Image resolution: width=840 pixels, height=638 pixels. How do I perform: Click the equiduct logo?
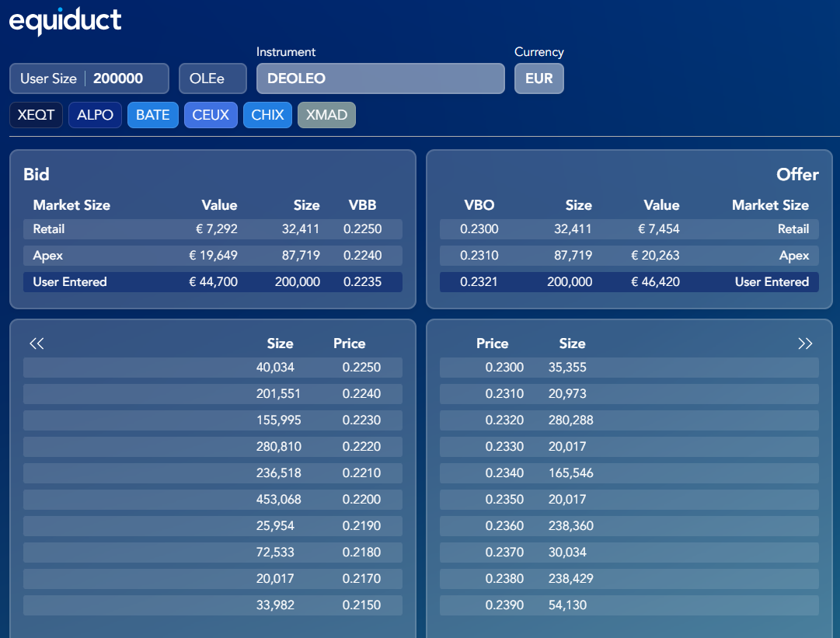(x=65, y=21)
